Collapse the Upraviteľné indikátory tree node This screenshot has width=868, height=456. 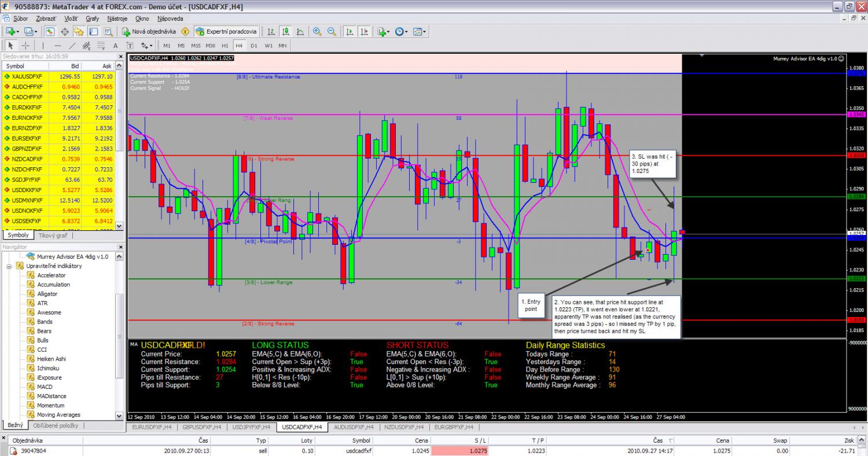pyautogui.click(x=10, y=266)
